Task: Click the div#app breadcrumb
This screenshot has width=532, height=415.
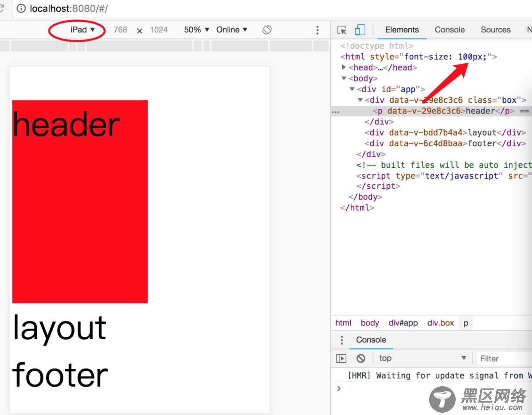Action: pyautogui.click(x=403, y=323)
